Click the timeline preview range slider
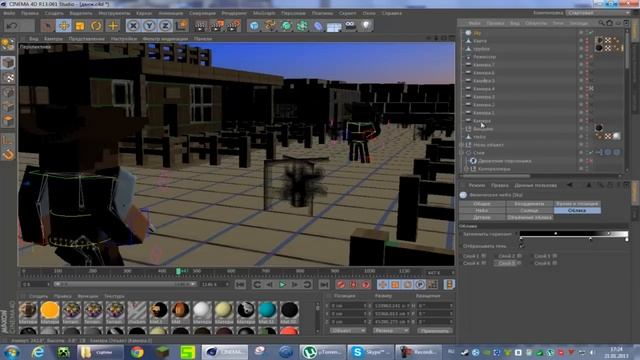This screenshot has width=640, height=360. (x=124, y=284)
